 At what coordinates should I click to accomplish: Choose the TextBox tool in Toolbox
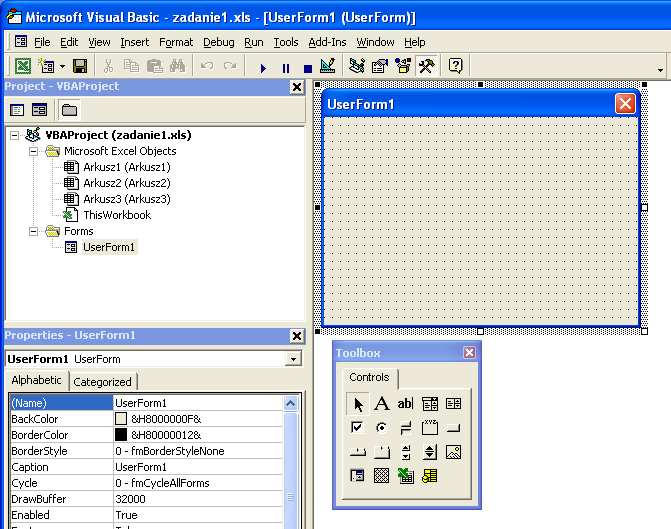(x=405, y=404)
